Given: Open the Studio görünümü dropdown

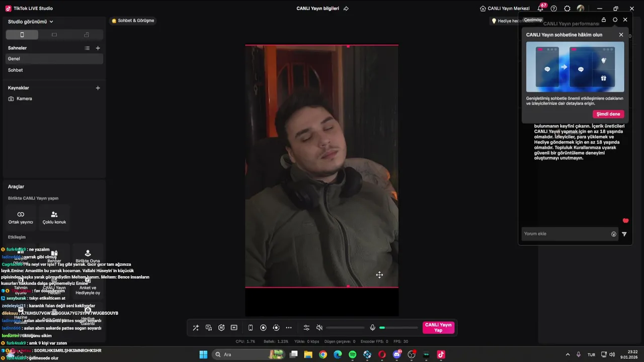Looking at the screenshot, I should point(30,22).
